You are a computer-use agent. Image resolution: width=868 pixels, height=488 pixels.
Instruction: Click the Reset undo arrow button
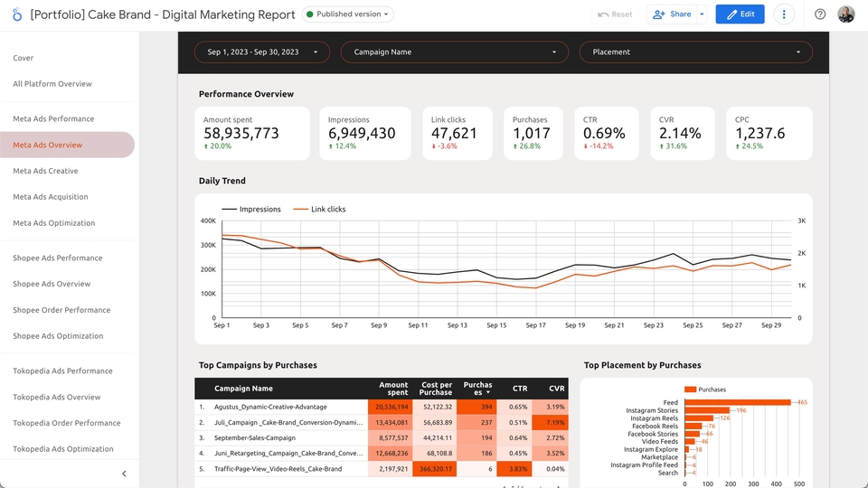(615, 14)
